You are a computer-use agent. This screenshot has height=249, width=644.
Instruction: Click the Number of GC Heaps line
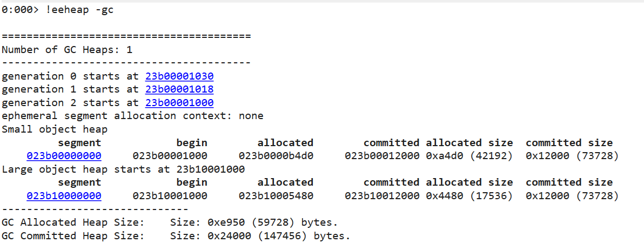click(x=67, y=50)
